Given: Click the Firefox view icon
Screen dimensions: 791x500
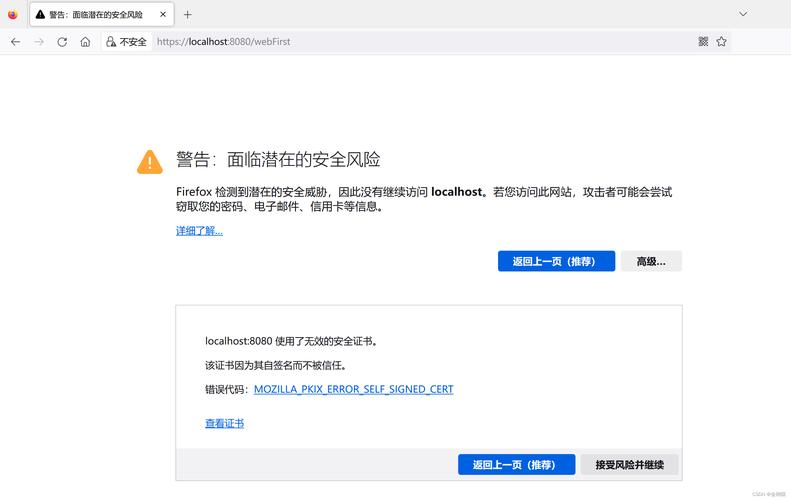Looking at the screenshot, I should (x=13, y=14).
